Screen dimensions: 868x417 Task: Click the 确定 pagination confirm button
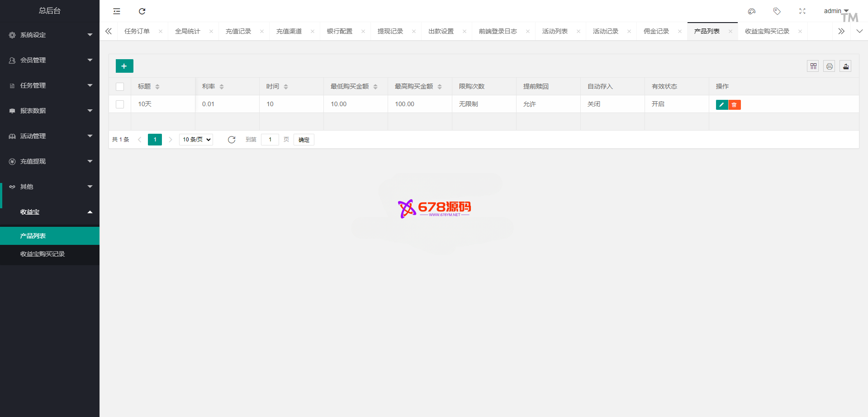[304, 140]
